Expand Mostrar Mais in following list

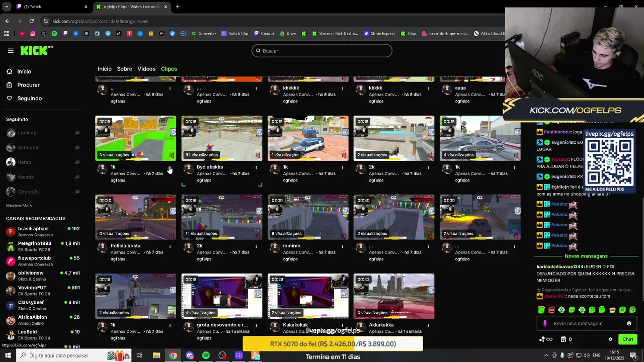click(19, 206)
